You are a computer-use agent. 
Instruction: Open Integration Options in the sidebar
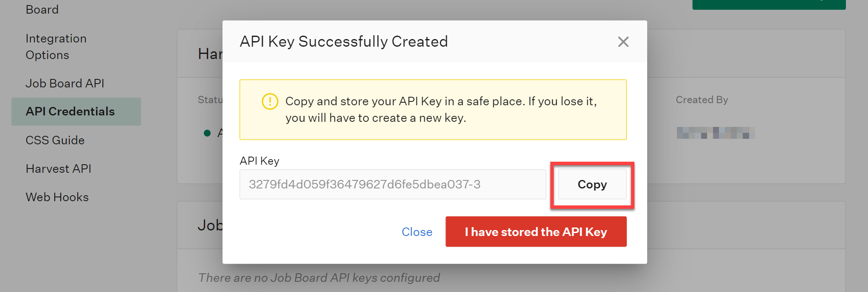[x=56, y=47]
